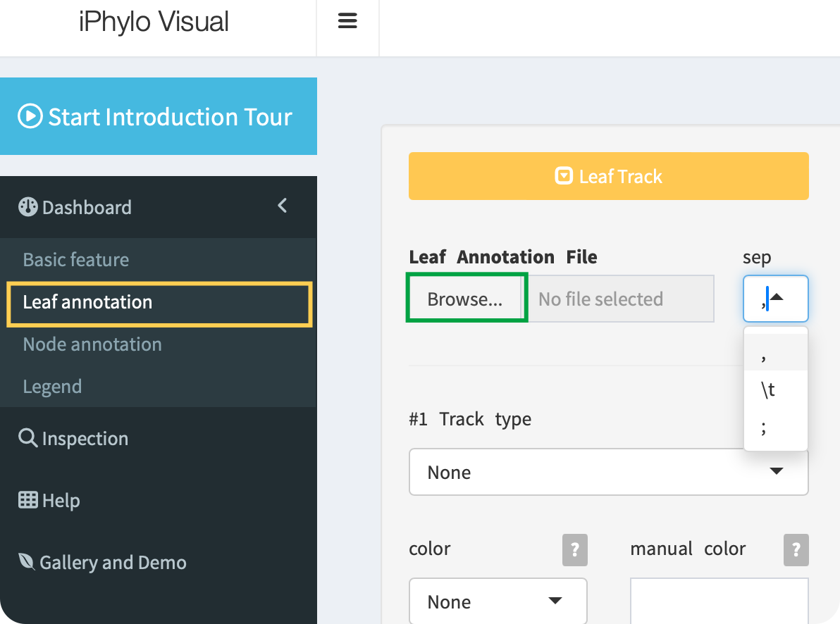Select the comma separator option
The width and height of the screenshot is (840, 624).
coord(775,353)
